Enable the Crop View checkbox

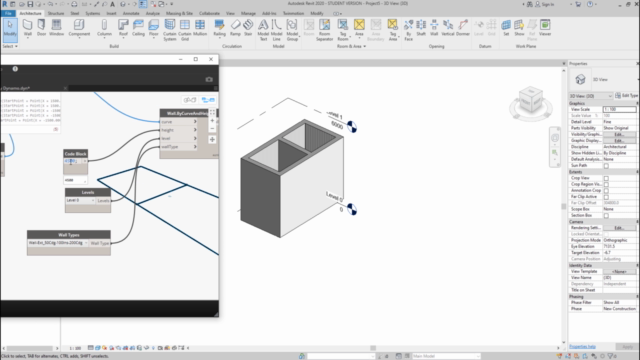point(606,178)
